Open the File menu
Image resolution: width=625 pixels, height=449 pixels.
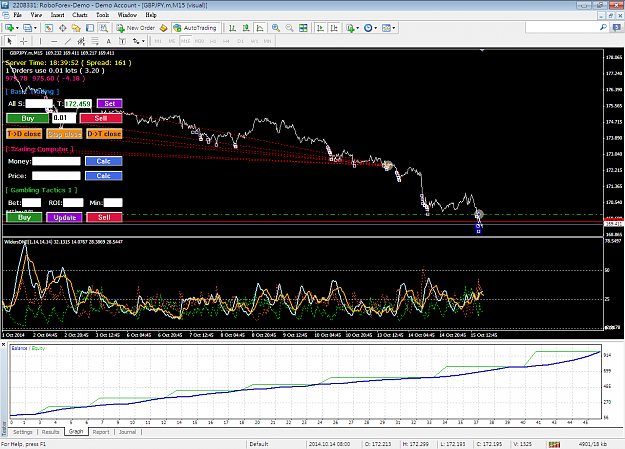(x=18, y=15)
